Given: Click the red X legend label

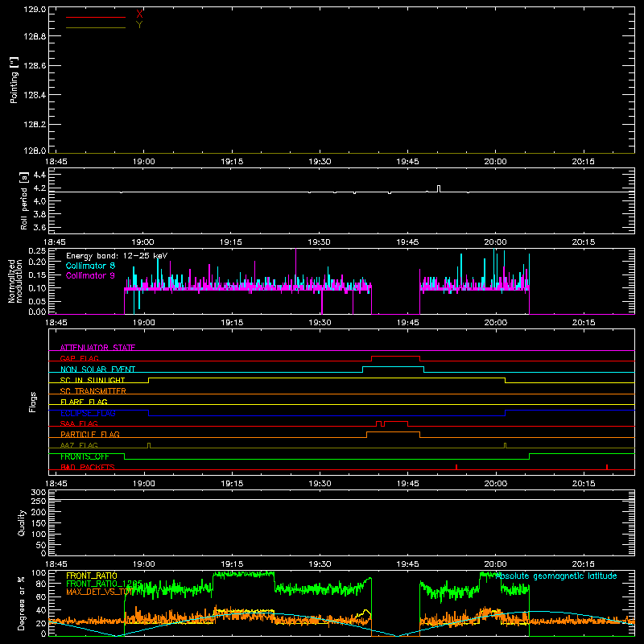Looking at the screenshot, I should [139, 14].
